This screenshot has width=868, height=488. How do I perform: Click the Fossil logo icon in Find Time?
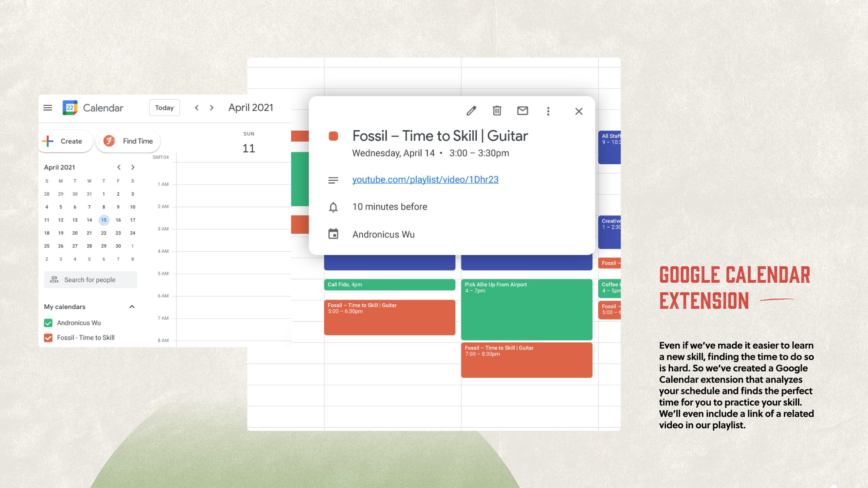(109, 141)
